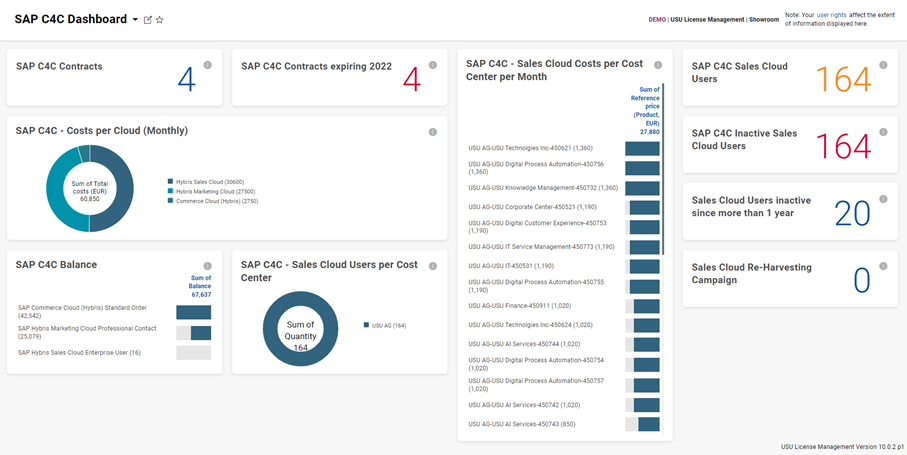
Task: Mark dashboard as favorite with star icon
Action: (160, 20)
